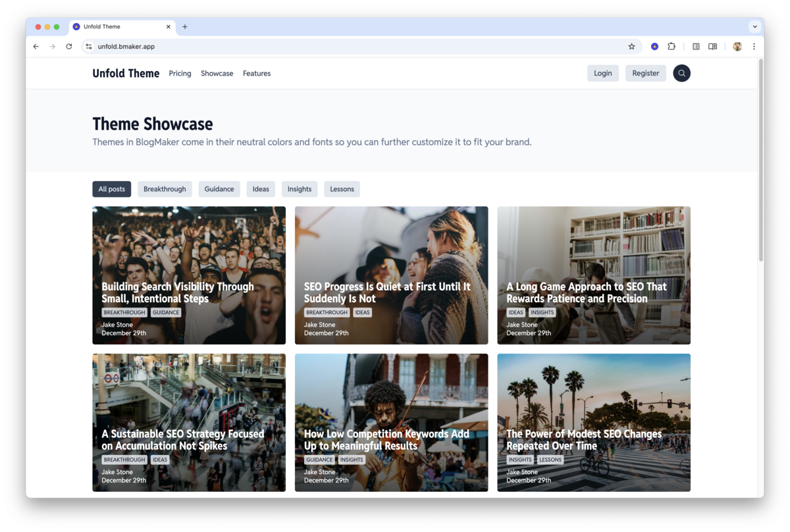The width and height of the screenshot is (790, 532).
Task: Open the browser three-dot menu
Action: click(x=754, y=46)
